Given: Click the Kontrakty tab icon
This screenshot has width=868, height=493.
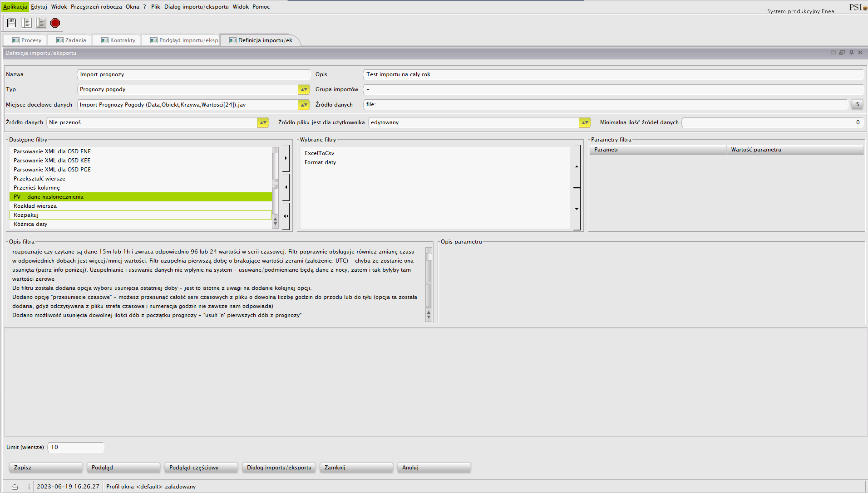Looking at the screenshot, I should [x=105, y=40].
